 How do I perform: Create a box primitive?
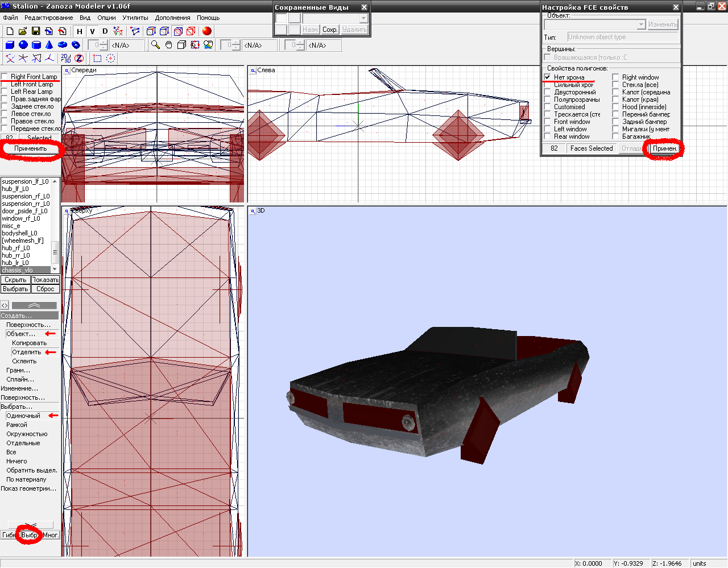point(10,45)
